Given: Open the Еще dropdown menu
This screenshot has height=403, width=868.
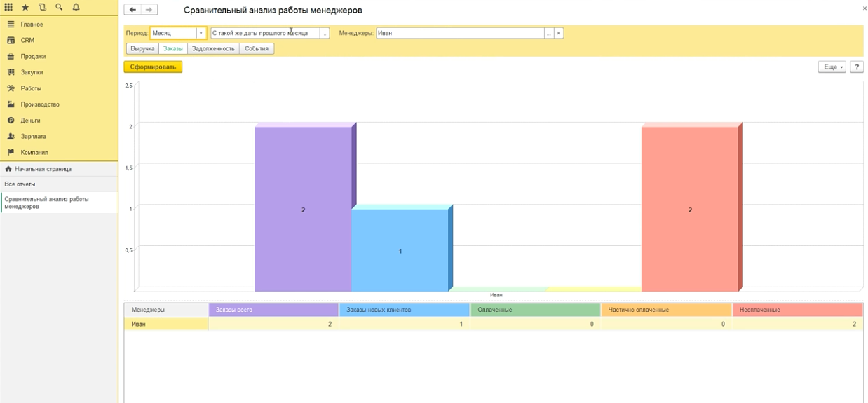Looking at the screenshot, I should (832, 67).
